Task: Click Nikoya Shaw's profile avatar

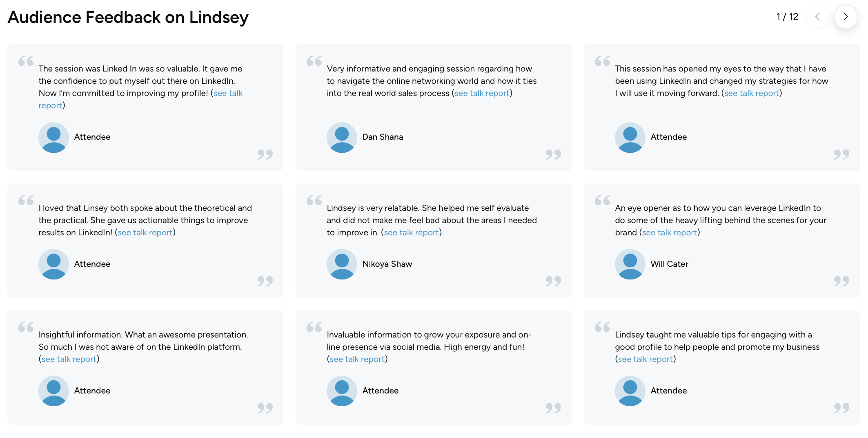Action: pyautogui.click(x=342, y=264)
